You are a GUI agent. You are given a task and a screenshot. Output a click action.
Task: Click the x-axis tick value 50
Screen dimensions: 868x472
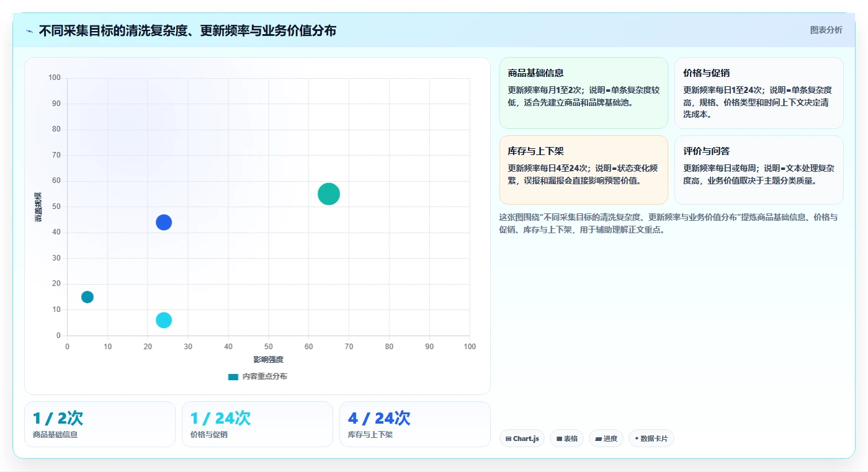coord(269,347)
